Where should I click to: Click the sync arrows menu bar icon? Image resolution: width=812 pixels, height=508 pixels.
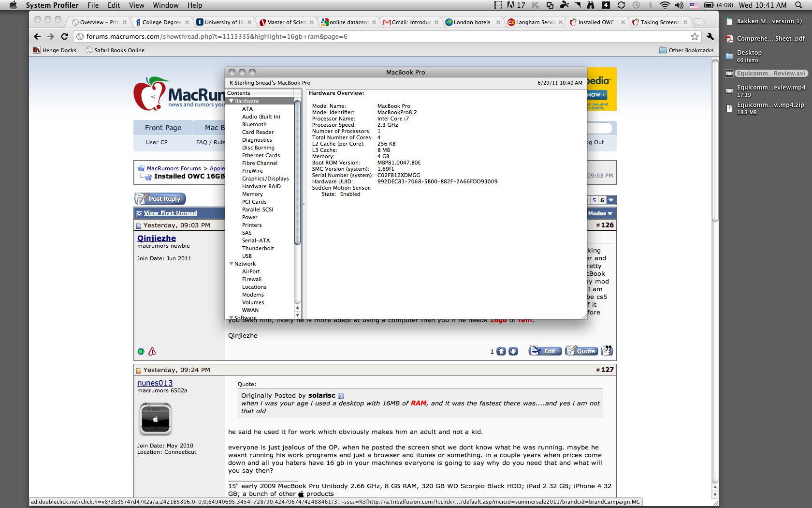pos(621,5)
